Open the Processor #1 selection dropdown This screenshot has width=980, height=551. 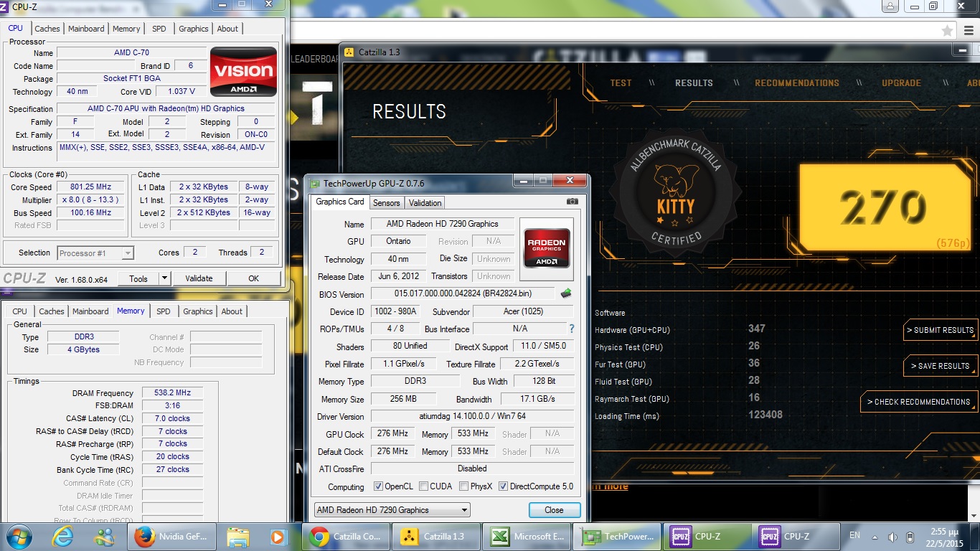(x=95, y=253)
